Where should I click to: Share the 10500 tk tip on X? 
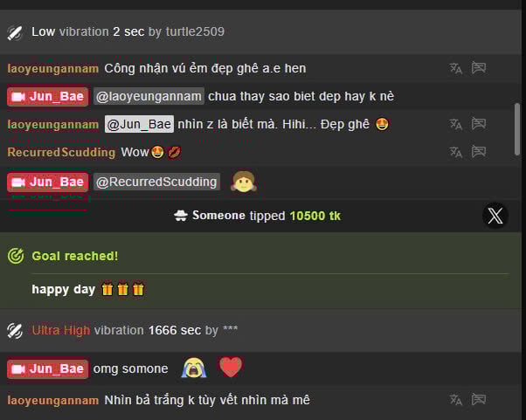(x=495, y=216)
